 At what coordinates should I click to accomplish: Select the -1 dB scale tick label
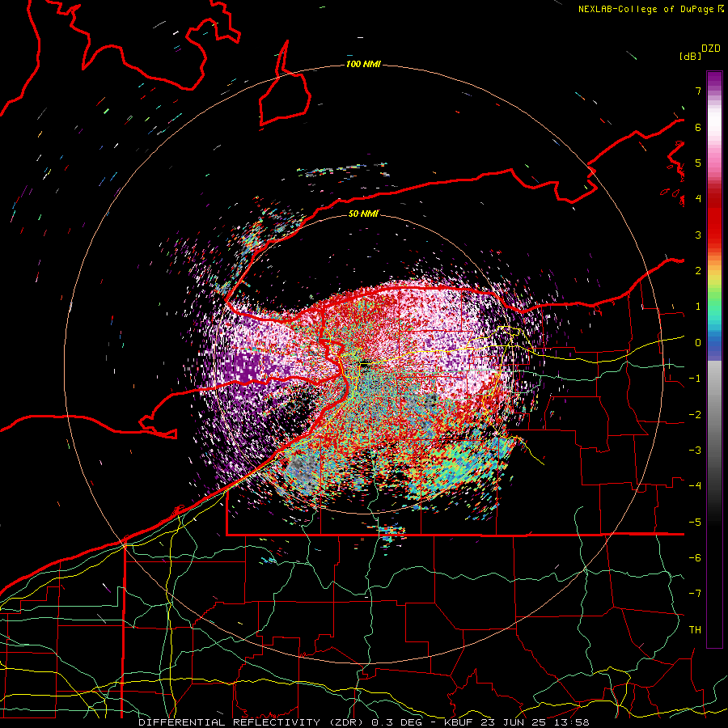click(695, 379)
